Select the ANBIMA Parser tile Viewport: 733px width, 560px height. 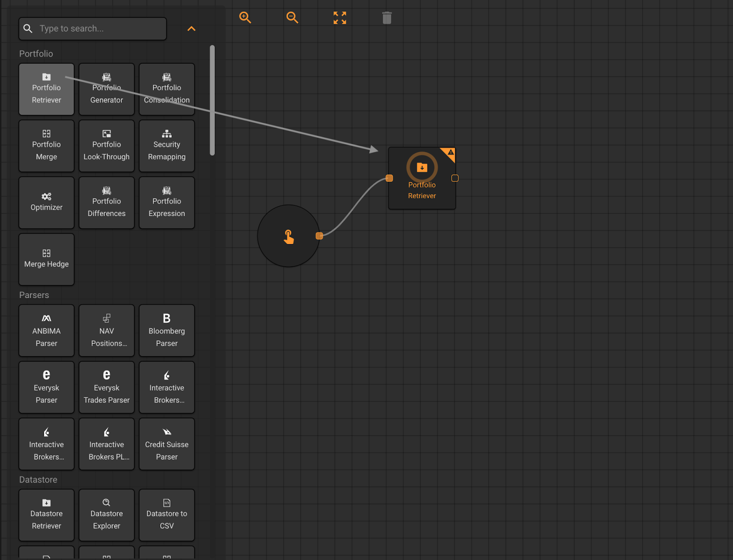point(46,331)
